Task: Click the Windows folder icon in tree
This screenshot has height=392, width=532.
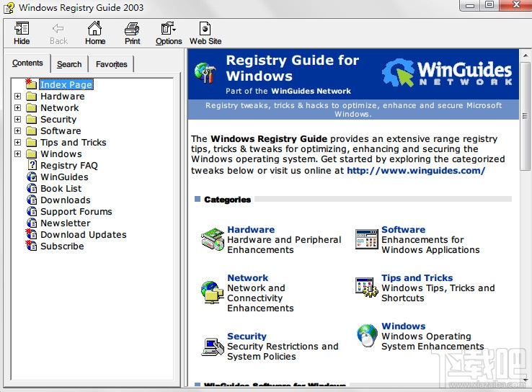Action: coord(32,154)
